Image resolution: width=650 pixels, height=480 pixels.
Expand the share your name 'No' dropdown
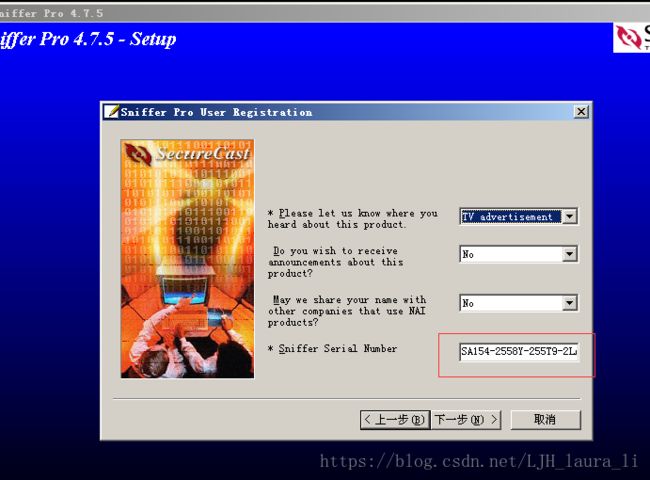click(570, 303)
